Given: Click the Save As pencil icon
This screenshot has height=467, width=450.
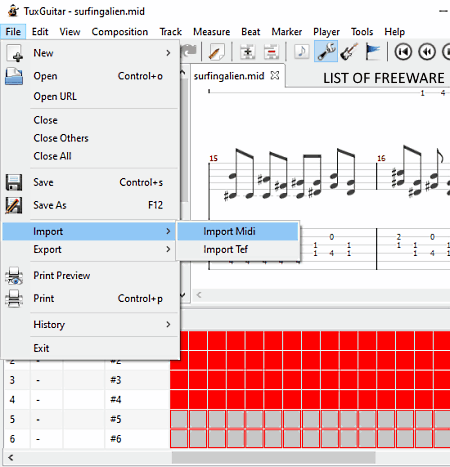Looking at the screenshot, I should (14, 205).
